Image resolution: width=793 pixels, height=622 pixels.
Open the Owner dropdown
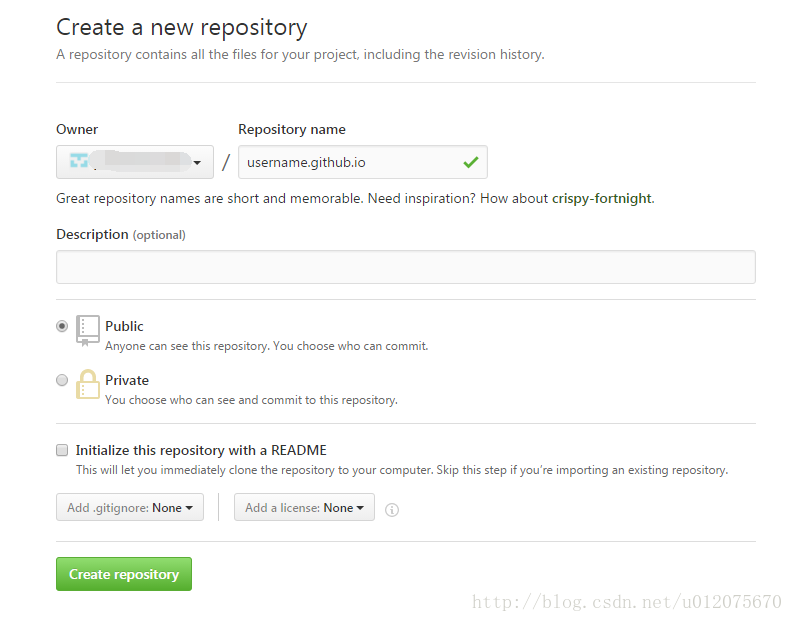[135, 162]
